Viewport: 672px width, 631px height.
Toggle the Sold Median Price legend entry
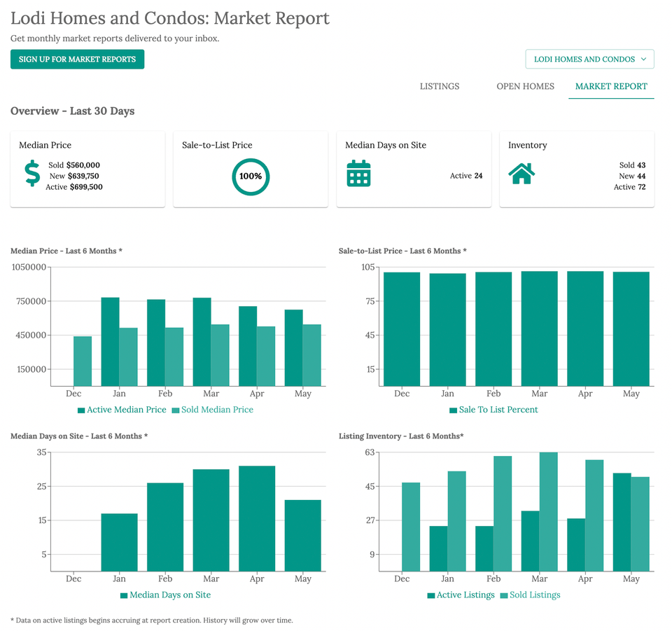click(213, 410)
